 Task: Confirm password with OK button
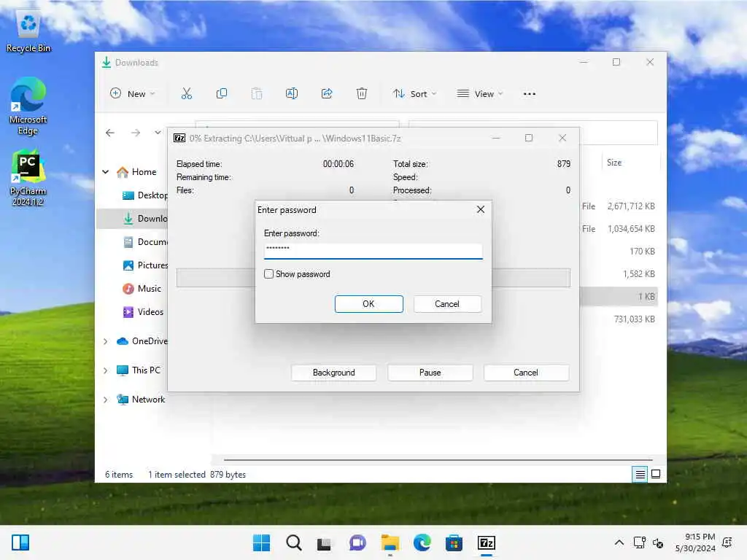point(368,304)
